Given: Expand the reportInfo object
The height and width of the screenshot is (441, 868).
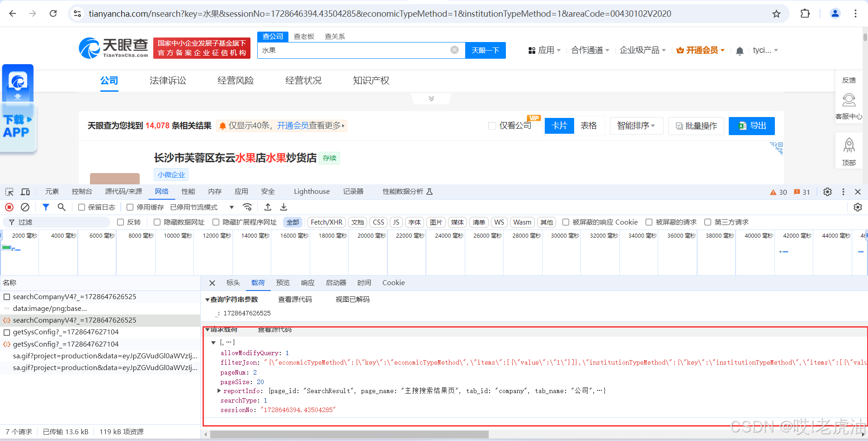Looking at the screenshot, I should [x=219, y=391].
